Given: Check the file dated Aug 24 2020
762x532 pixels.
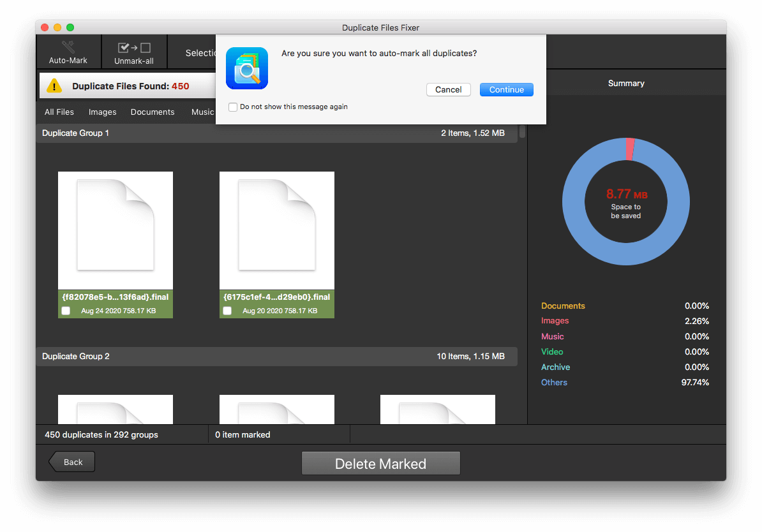Looking at the screenshot, I should point(66,311).
